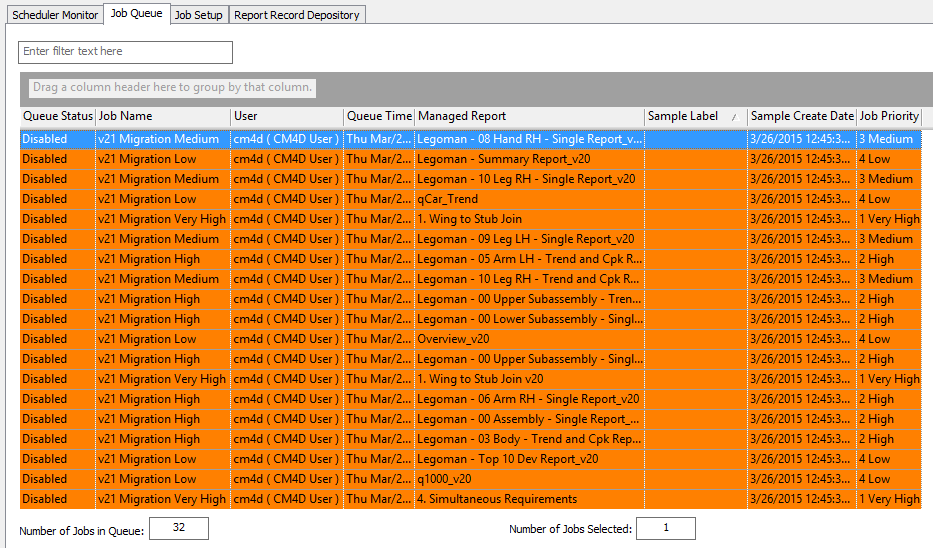933x548 pixels.
Task: Sort by the Queue Status column header
Action: [x=57, y=116]
